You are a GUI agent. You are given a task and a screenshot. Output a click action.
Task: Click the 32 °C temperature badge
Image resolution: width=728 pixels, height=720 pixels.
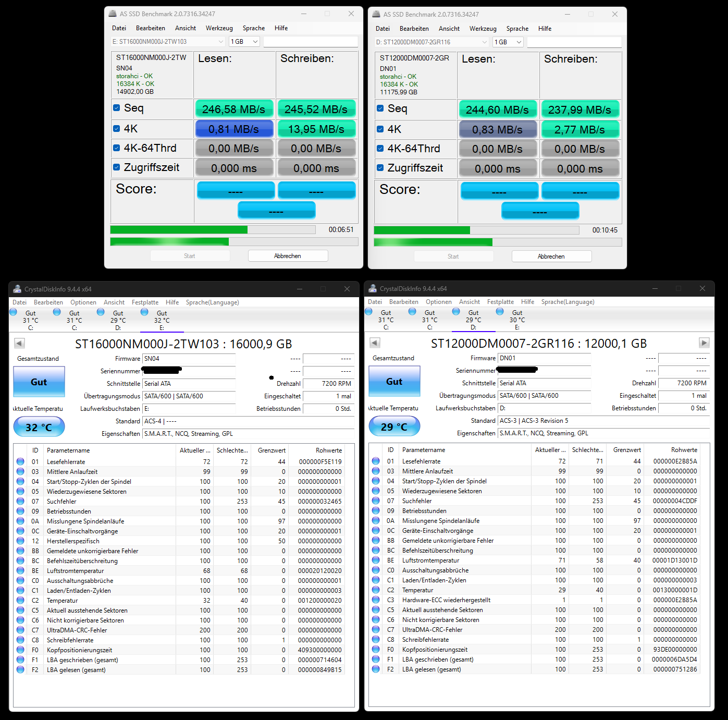pos(39,426)
